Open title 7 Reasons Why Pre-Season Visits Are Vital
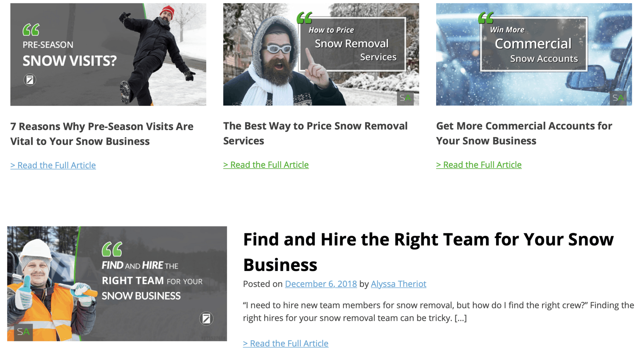The image size is (644, 359). pyautogui.click(x=102, y=134)
